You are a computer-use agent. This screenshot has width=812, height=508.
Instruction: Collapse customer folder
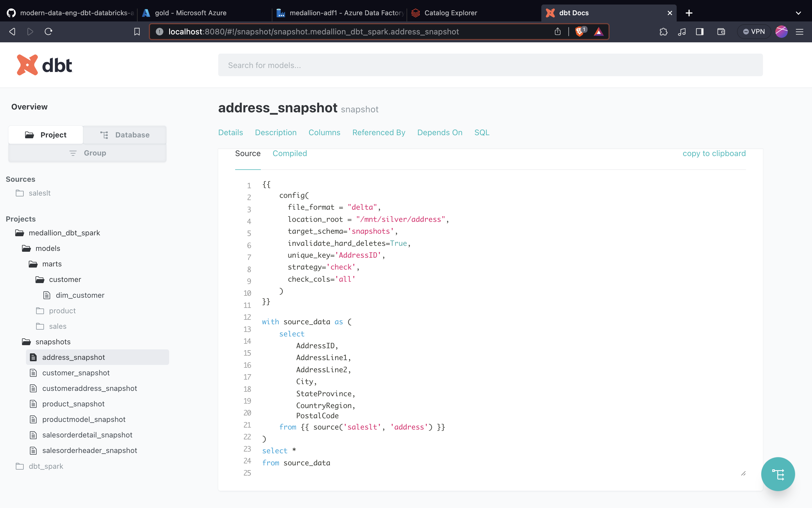point(58,279)
